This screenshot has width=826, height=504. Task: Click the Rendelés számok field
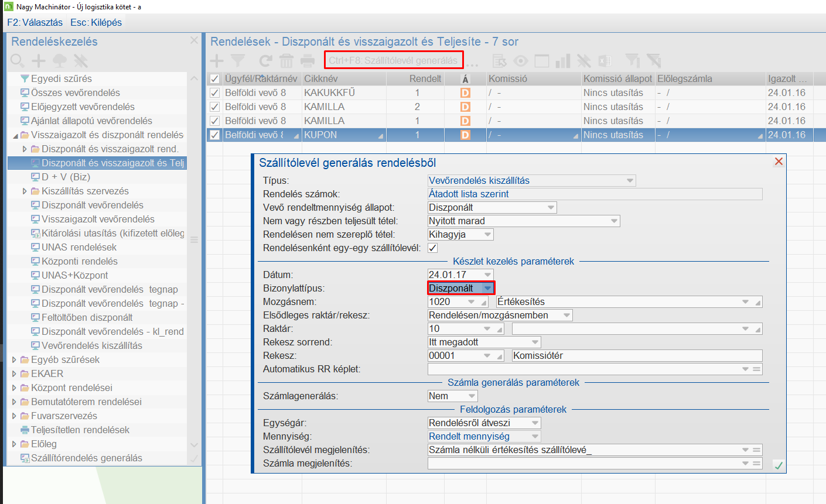(595, 194)
